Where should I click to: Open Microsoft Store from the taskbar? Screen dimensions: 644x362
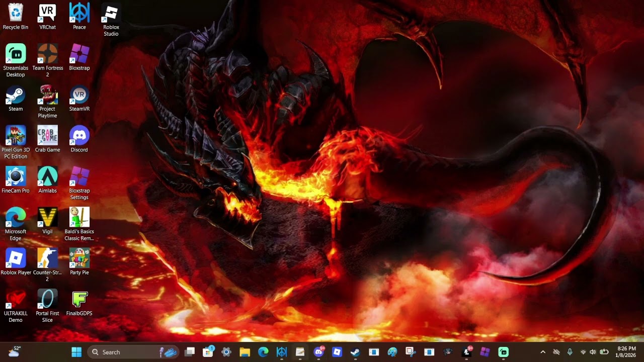tap(208, 352)
